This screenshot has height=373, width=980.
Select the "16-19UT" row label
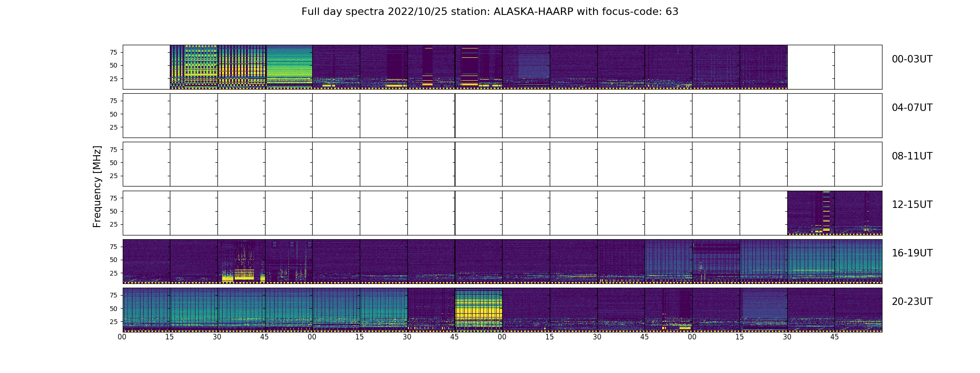tap(912, 253)
